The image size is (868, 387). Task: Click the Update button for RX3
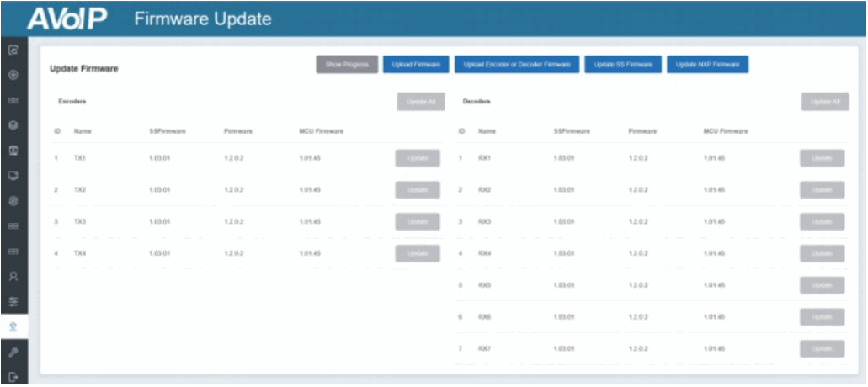tap(822, 222)
